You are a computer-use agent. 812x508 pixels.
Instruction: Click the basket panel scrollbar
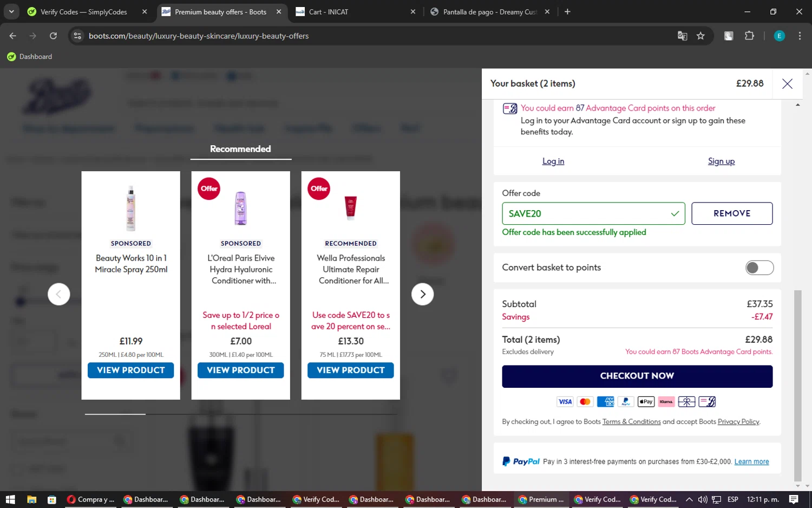point(797,386)
